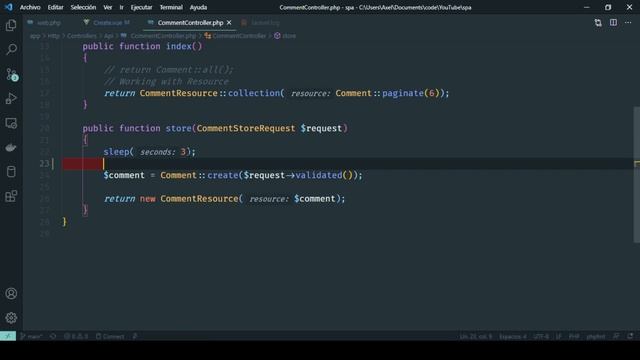The height and width of the screenshot is (360, 640).
Task: Click CommentResource after the new keyword
Action: [x=199, y=198]
